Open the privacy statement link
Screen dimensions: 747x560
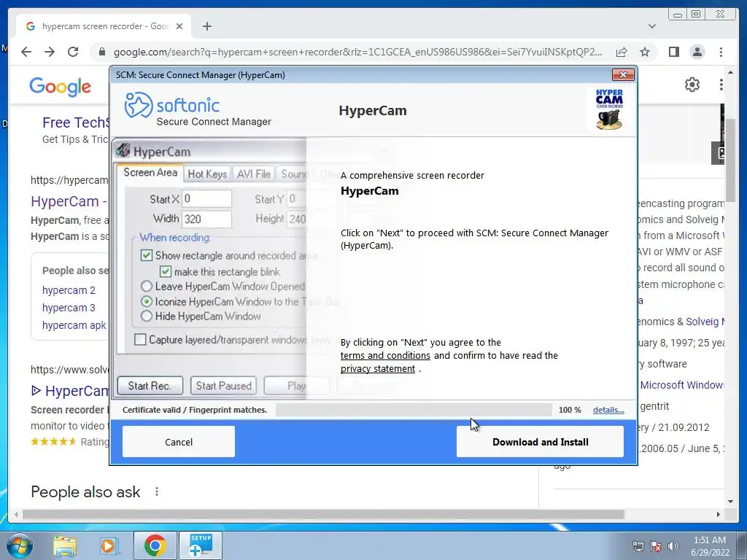pyautogui.click(x=378, y=369)
